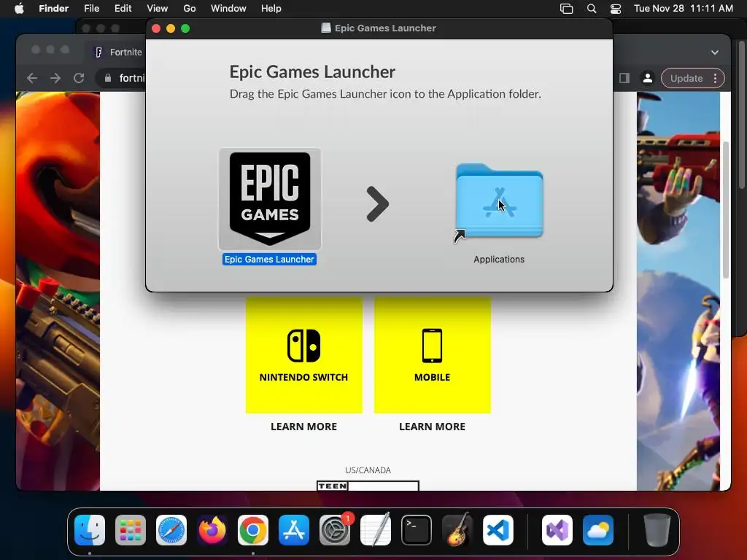Open System Settings from the Dock
This screenshot has height=560, width=747.
coord(334,530)
